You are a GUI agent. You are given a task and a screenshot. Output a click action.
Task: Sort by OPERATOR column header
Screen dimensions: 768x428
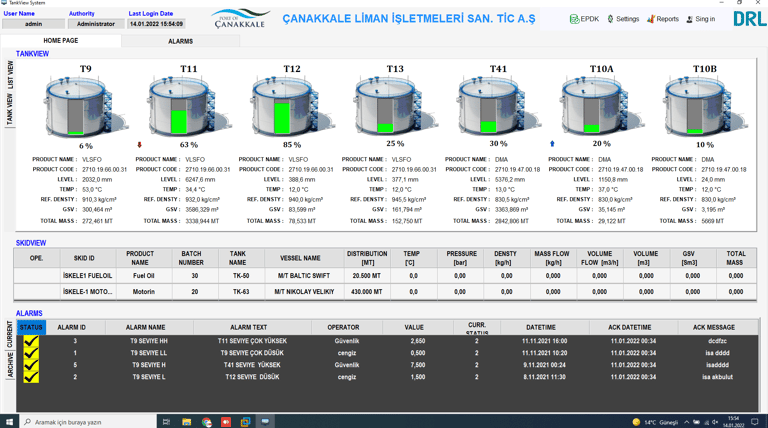343,327
